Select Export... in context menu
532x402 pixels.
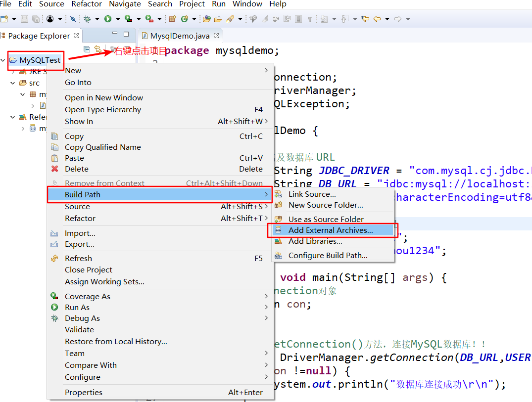pyautogui.click(x=160, y=244)
